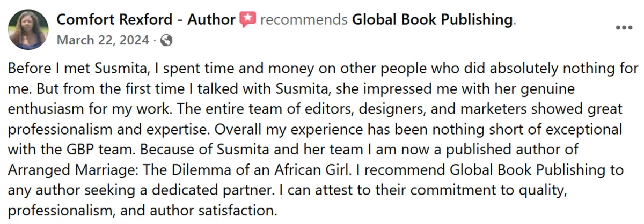
Task: Click the globe public audience icon
Action: coord(166,40)
